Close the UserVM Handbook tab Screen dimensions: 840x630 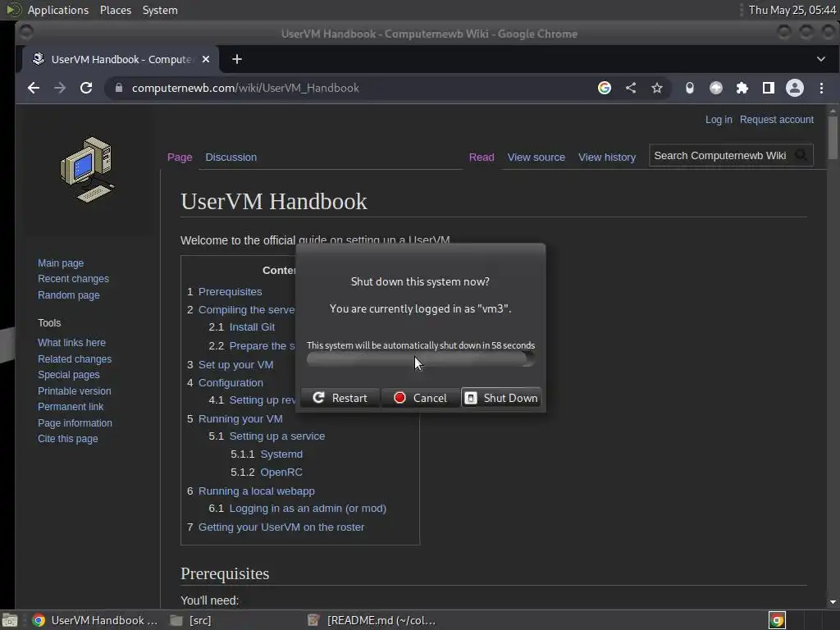tap(206, 59)
